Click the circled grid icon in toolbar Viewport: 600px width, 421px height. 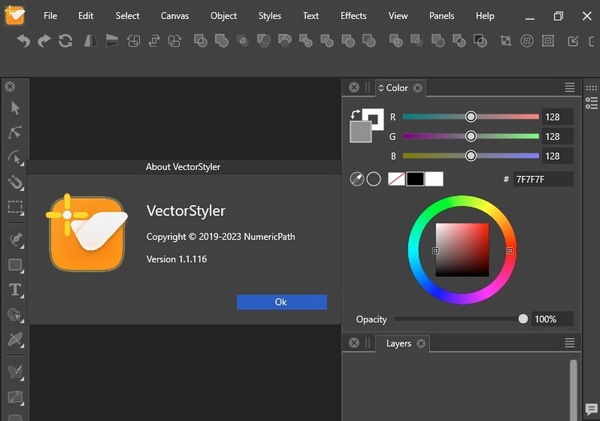click(x=527, y=41)
